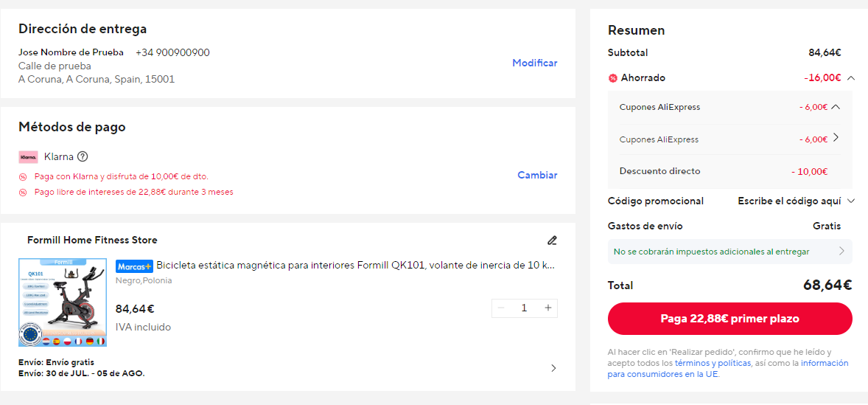Image resolution: width=868 pixels, height=405 pixels.
Task: Click 'A Coruna, A Coruna, Spain, 15001' address line
Action: tap(97, 79)
